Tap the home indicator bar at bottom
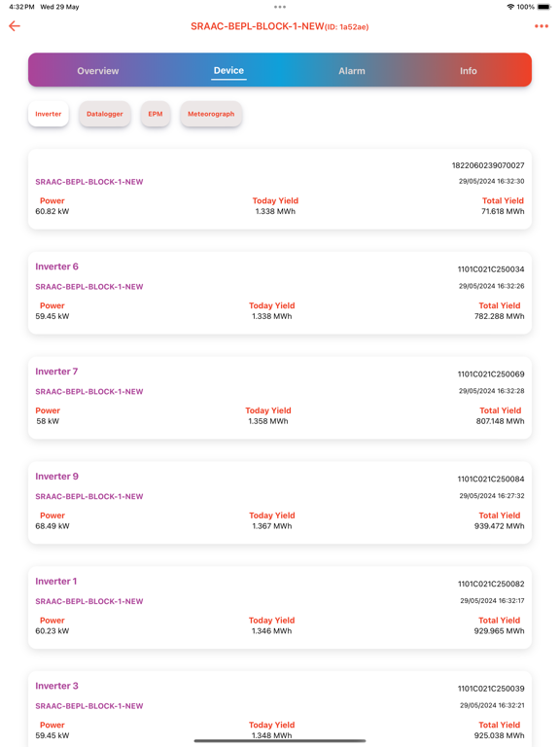 pyautogui.click(x=280, y=741)
